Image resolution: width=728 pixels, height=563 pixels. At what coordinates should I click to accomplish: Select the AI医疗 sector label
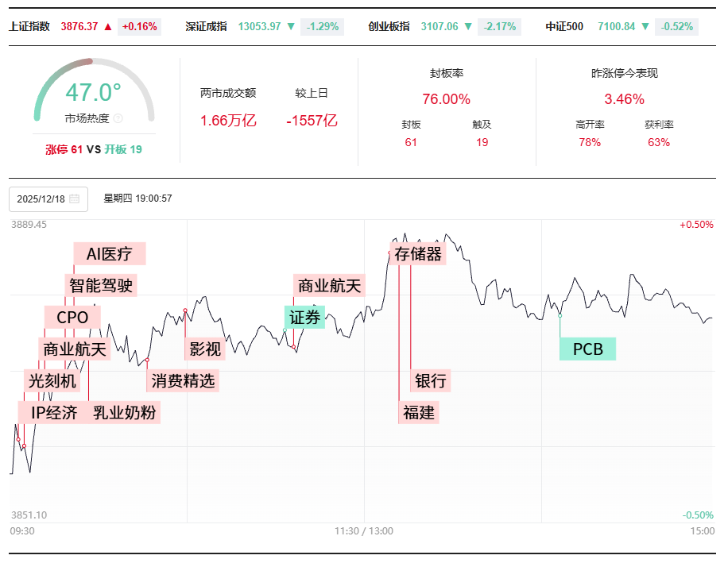pyautogui.click(x=111, y=253)
